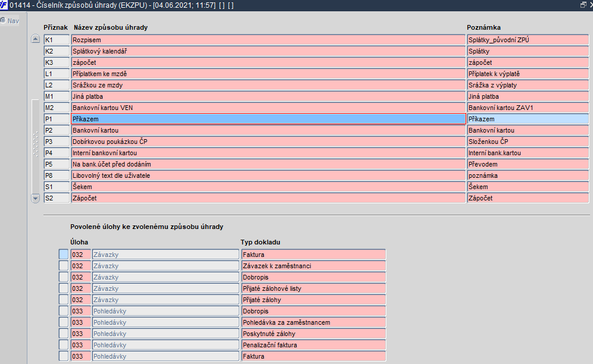
Task: Click the Přijaté zálohy document type field
Action: 314,300
